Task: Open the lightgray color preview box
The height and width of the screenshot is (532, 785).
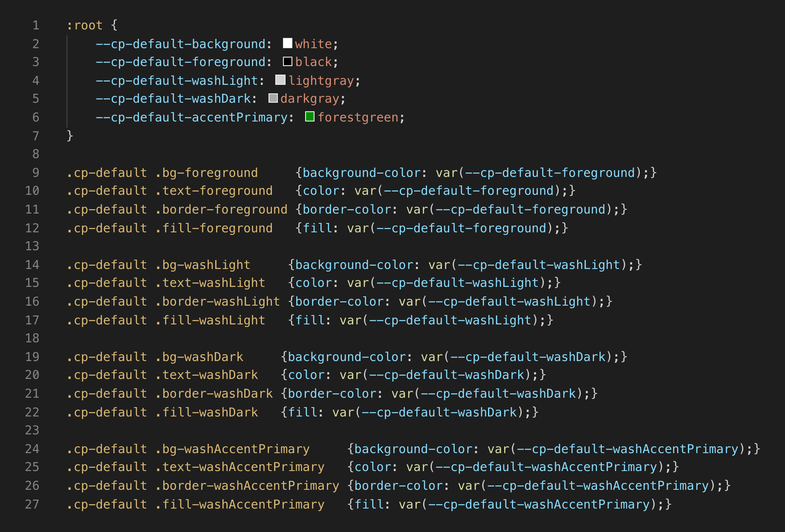Action: [280, 80]
